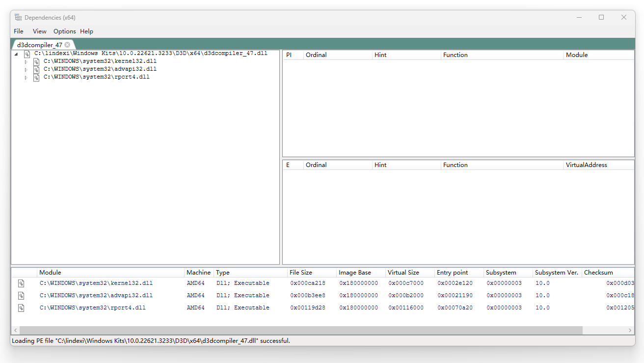This screenshot has height=363, width=644.
Task: Sort exports by E column header
Action: coord(293,165)
